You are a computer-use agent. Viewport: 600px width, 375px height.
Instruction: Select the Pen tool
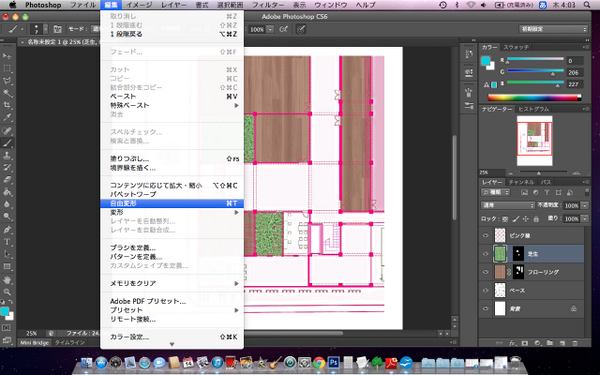[7, 230]
